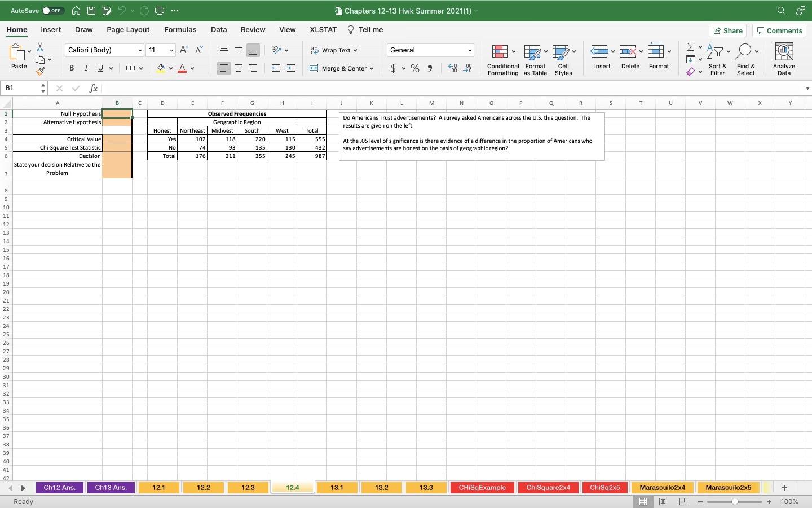Image resolution: width=812 pixels, height=508 pixels.
Task: Switch to the 13.1 sheet tab
Action: point(337,488)
